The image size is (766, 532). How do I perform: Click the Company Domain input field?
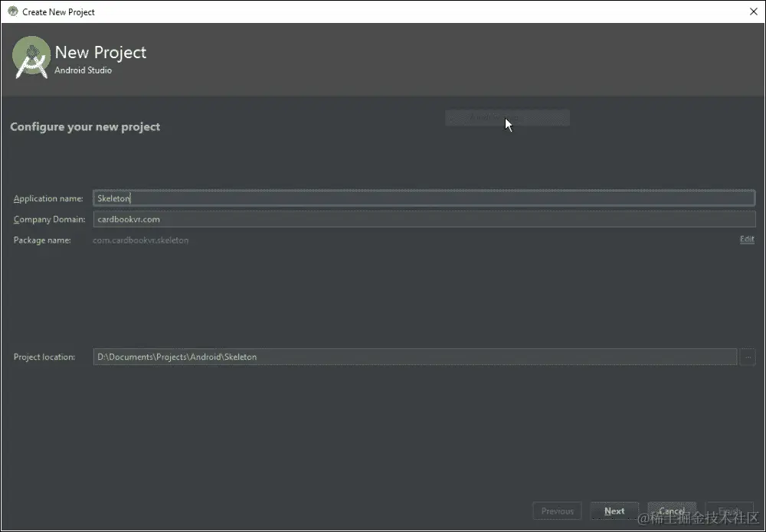coord(424,219)
